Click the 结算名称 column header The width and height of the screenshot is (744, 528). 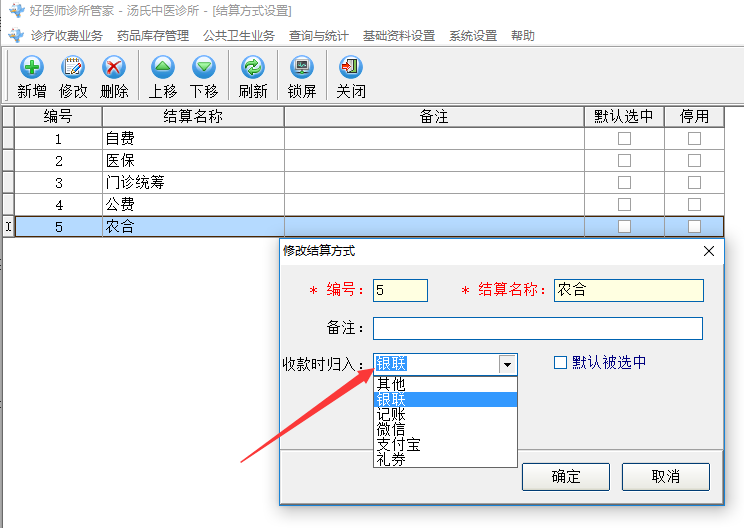click(x=193, y=117)
